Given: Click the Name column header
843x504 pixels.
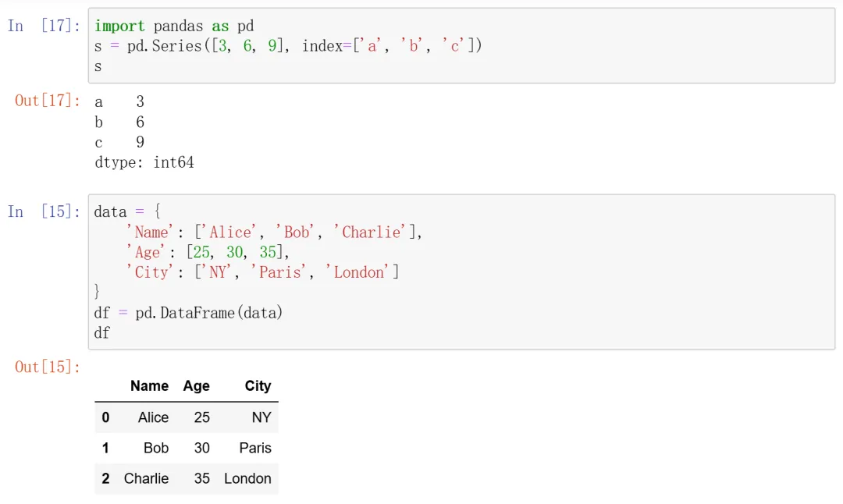Looking at the screenshot, I should (149, 386).
